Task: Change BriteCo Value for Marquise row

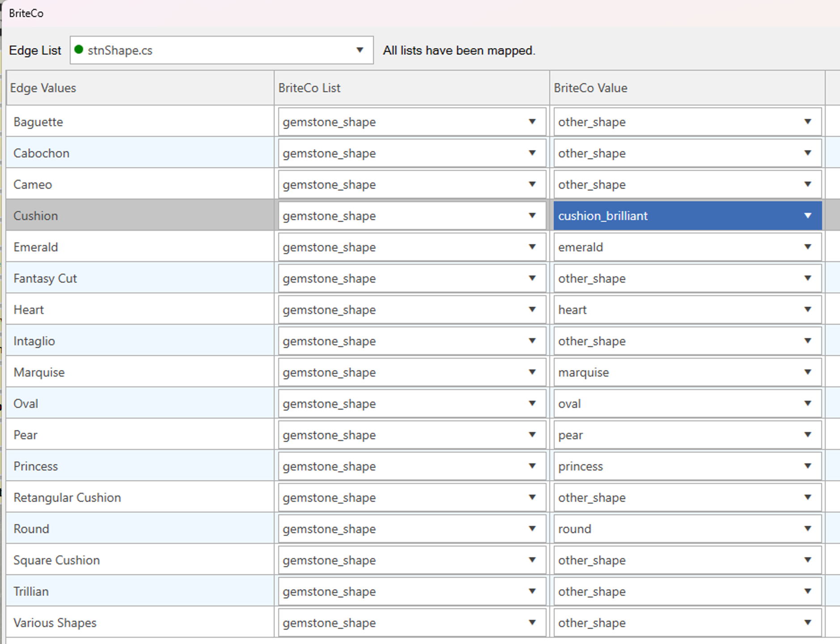Action: click(807, 372)
